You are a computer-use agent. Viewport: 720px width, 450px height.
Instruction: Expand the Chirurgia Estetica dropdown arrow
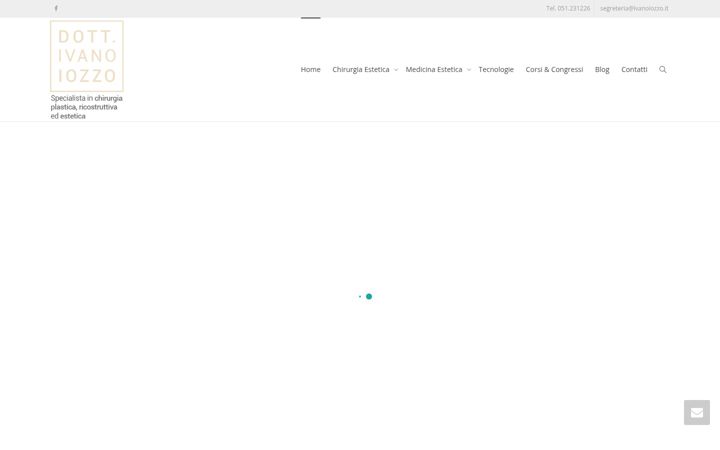(x=396, y=70)
